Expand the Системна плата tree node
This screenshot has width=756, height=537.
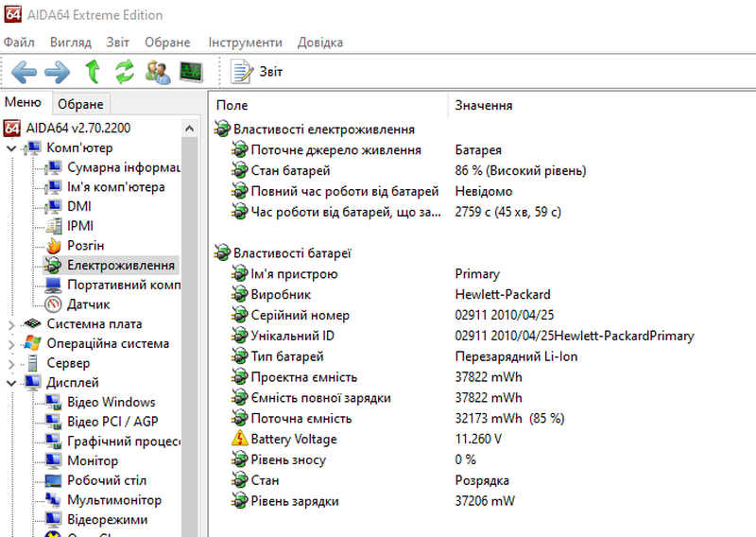[11, 324]
